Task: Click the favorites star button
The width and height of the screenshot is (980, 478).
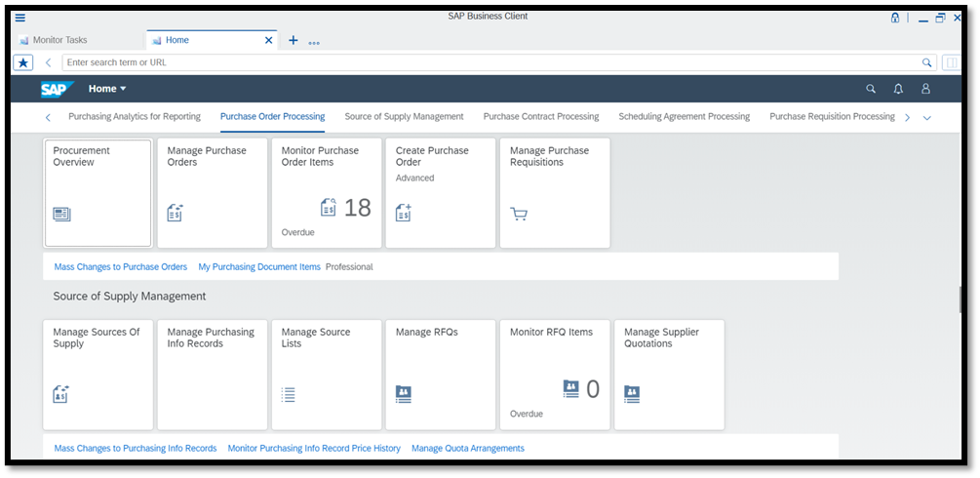Action: [23, 62]
